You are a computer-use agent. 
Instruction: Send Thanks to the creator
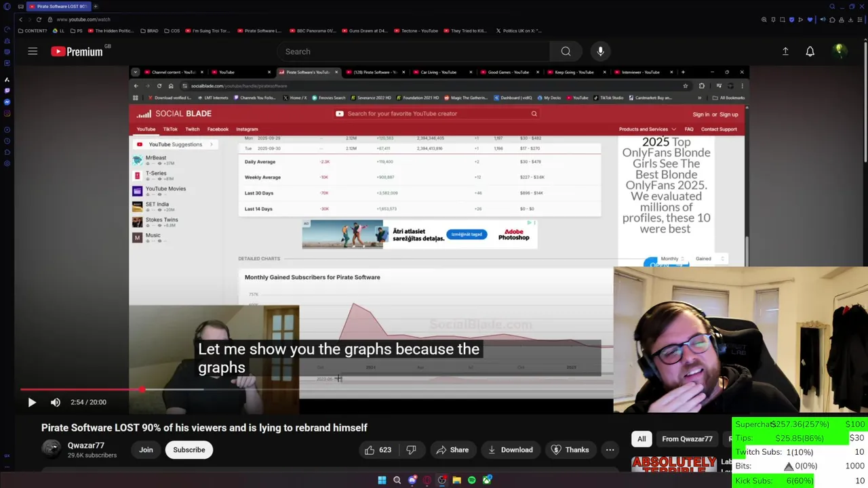coord(570,450)
